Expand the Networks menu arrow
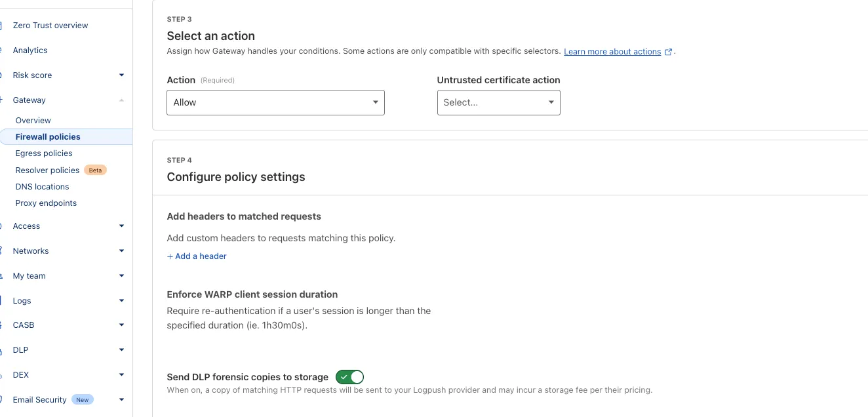Image resolution: width=868 pixels, height=417 pixels. click(121, 251)
